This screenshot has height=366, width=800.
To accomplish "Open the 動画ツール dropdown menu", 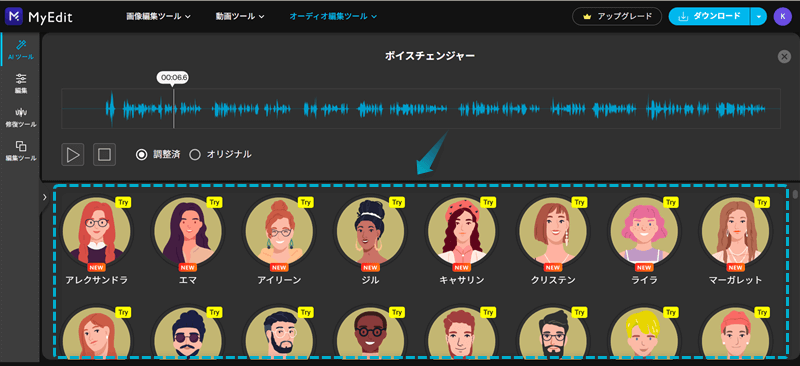I will [x=240, y=16].
